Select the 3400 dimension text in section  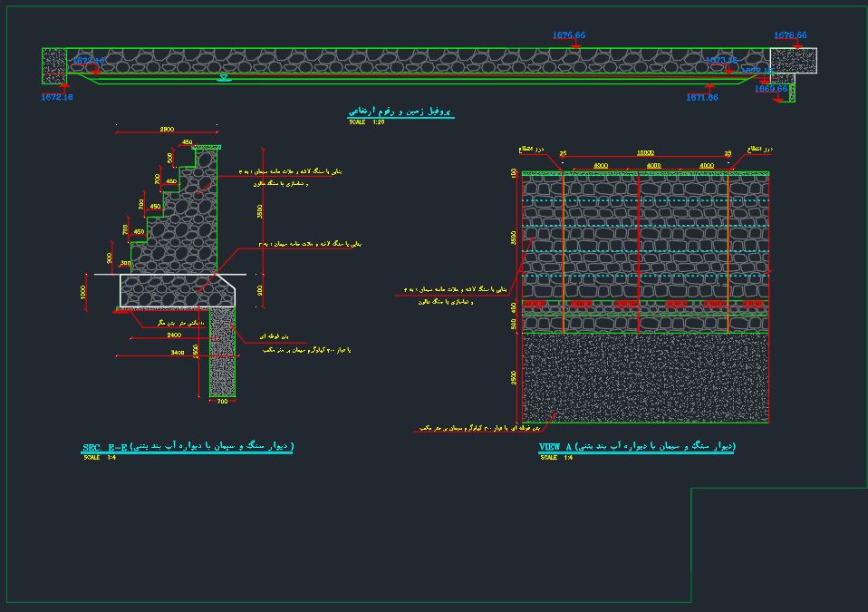(x=176, y=352)
